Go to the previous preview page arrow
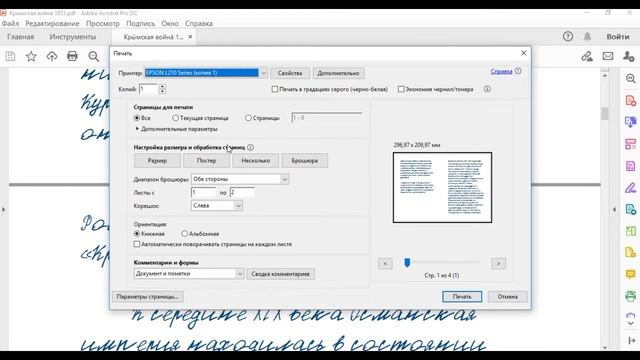The image size is (640, 360). [385, 264]
